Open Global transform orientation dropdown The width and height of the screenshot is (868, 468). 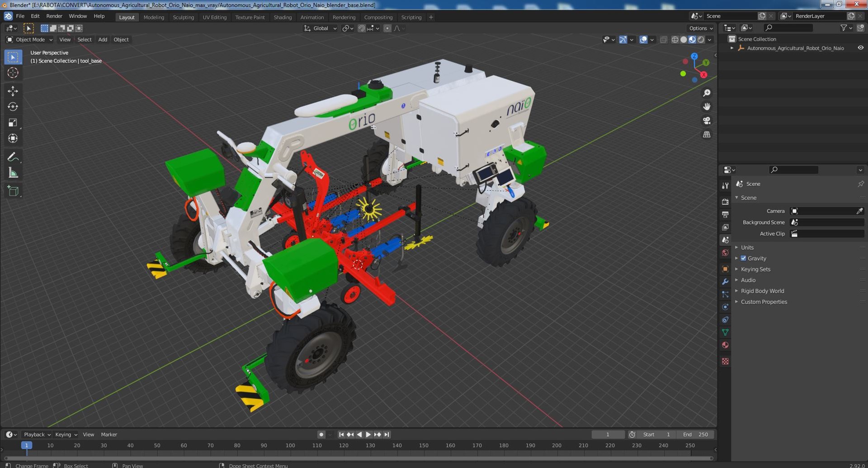tap(321, 28)
